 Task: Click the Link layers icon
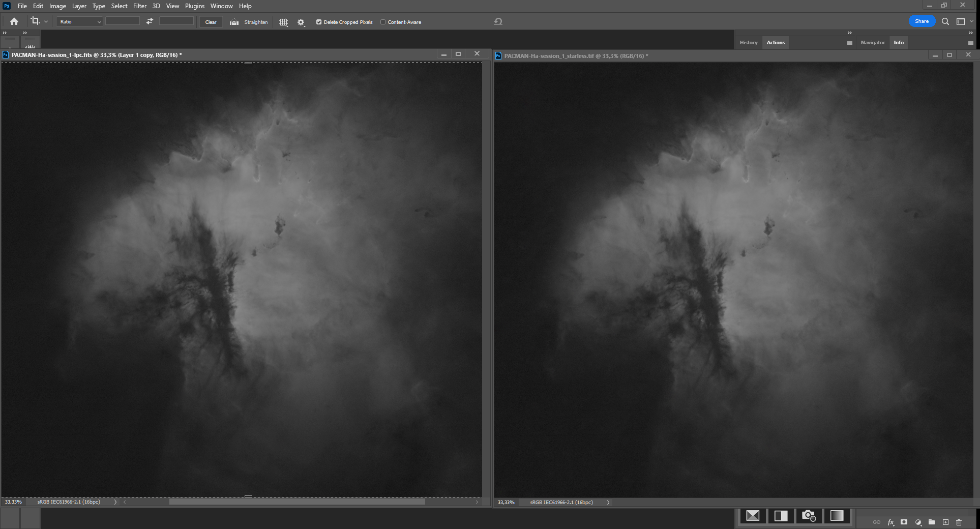pos(876,522)
